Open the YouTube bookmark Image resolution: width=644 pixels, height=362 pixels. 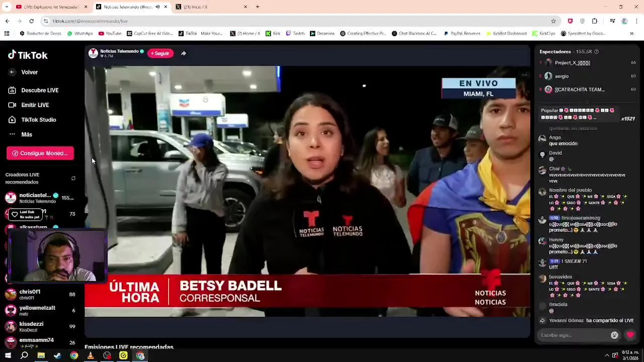[110, 34]
